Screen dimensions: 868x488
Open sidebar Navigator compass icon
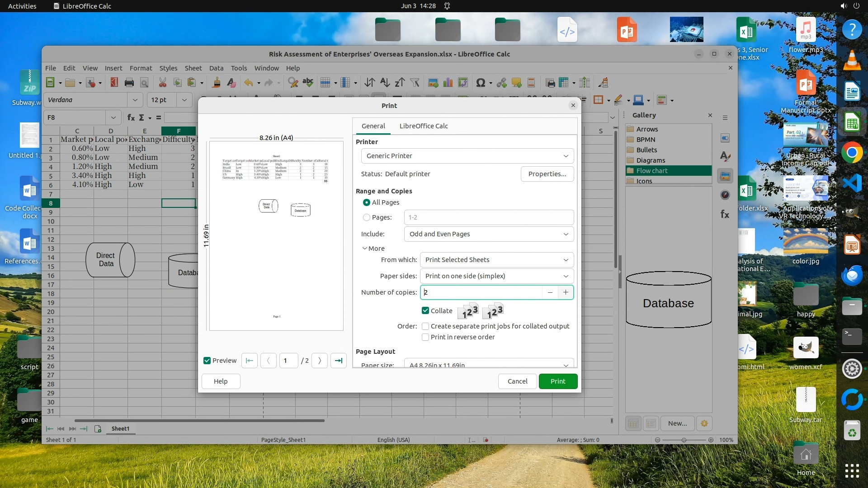pyautogui.click(x=725, y=195)
